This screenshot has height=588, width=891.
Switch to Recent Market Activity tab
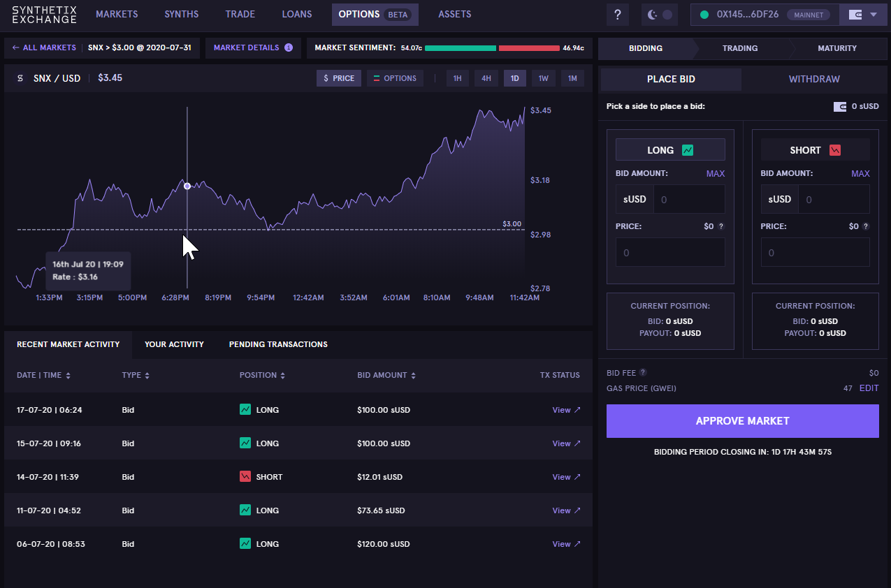[68, 344]
